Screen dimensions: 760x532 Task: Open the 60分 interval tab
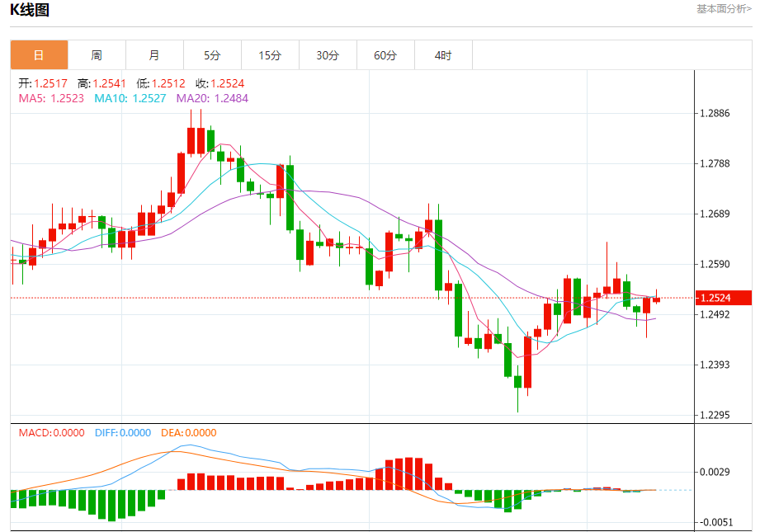tap(385, 55)
